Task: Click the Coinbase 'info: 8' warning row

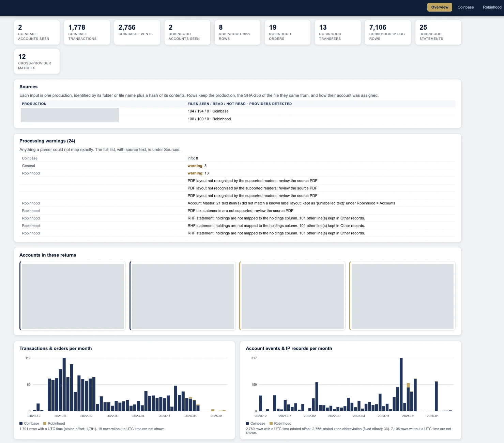Action: [x=238, y=158]
